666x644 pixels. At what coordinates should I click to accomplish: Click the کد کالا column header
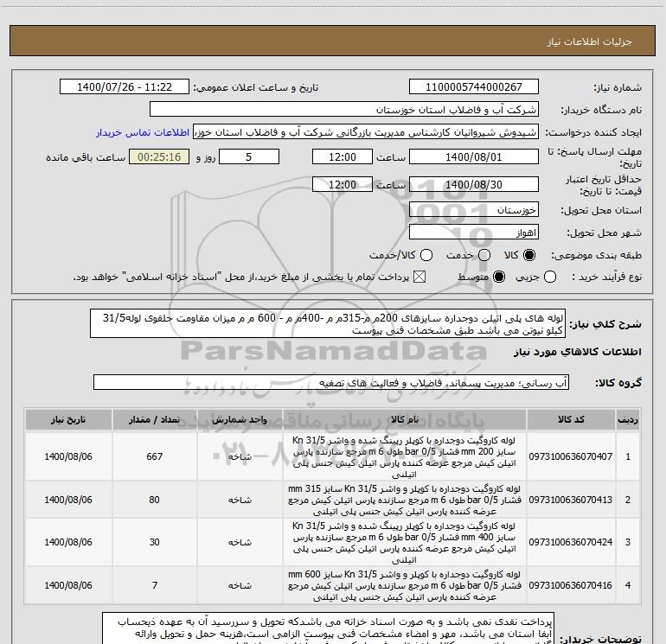coord(571,419)
